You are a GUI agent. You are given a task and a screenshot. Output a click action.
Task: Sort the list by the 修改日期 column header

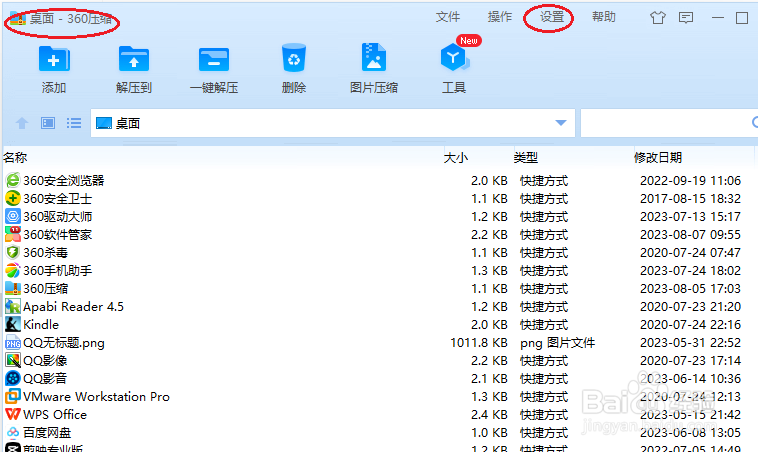(x=657, y=157)
